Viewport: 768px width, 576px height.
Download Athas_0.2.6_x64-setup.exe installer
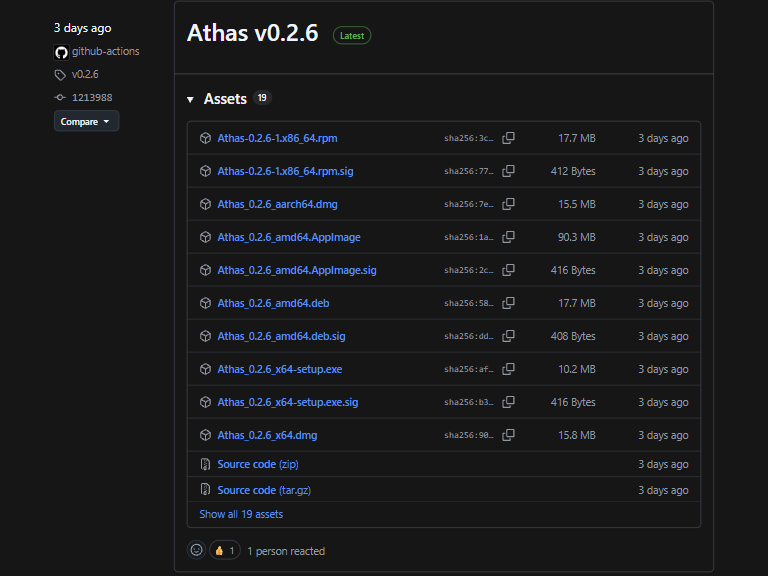279,369
